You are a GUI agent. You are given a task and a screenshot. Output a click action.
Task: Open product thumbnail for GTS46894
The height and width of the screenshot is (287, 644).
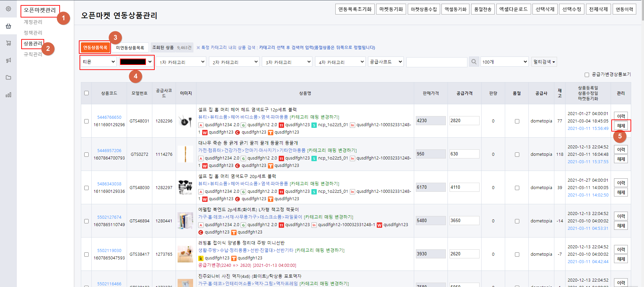click(185, 221)
